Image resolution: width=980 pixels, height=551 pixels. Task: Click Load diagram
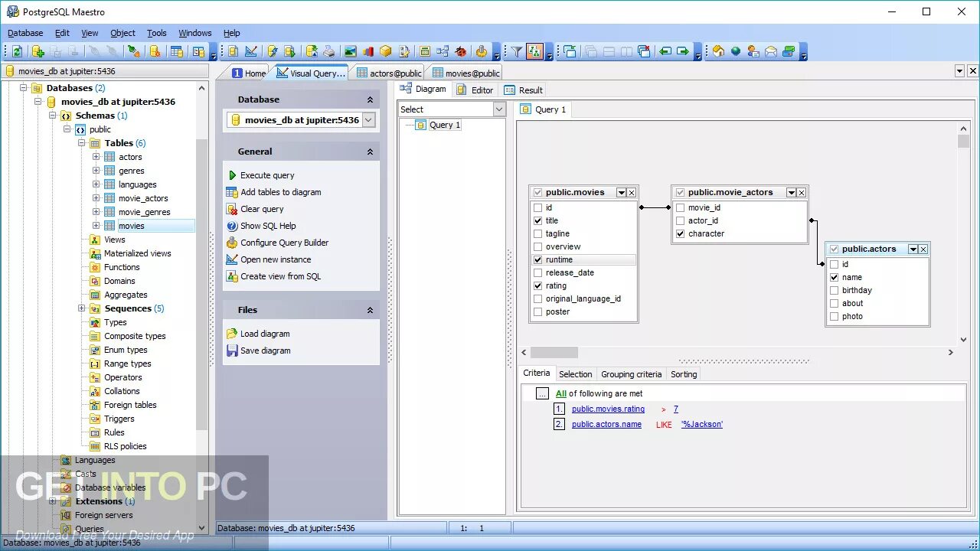(265, 334)
